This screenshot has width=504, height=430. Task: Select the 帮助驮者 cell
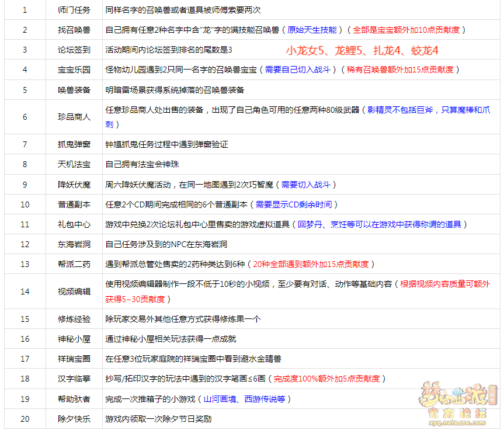74,399
